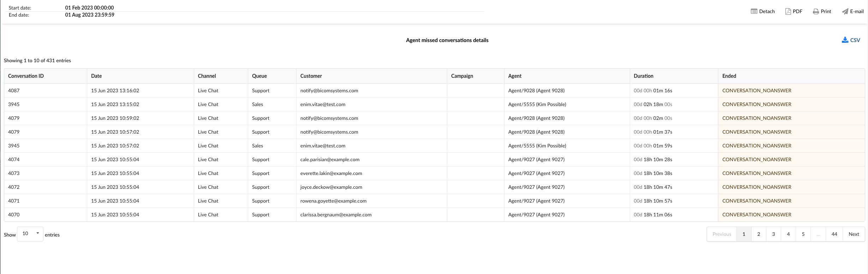Click customer cale.parisian@example.com cell

tap(330, 159)
